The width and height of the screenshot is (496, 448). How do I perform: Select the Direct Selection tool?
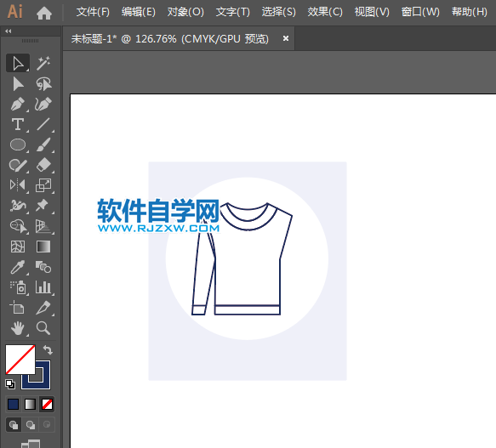click(x=18, y=84)
